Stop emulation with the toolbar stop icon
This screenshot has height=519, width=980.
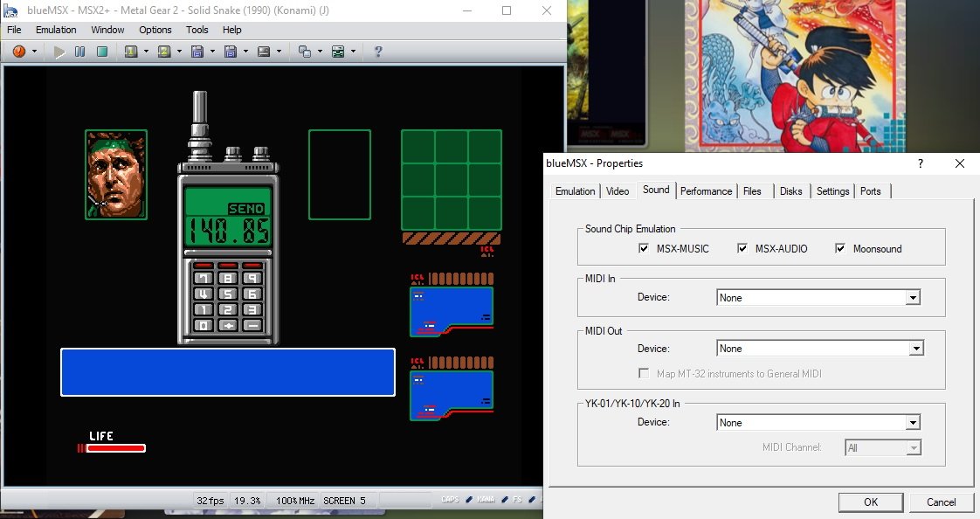pyautogui.click(x=102, y=52)
